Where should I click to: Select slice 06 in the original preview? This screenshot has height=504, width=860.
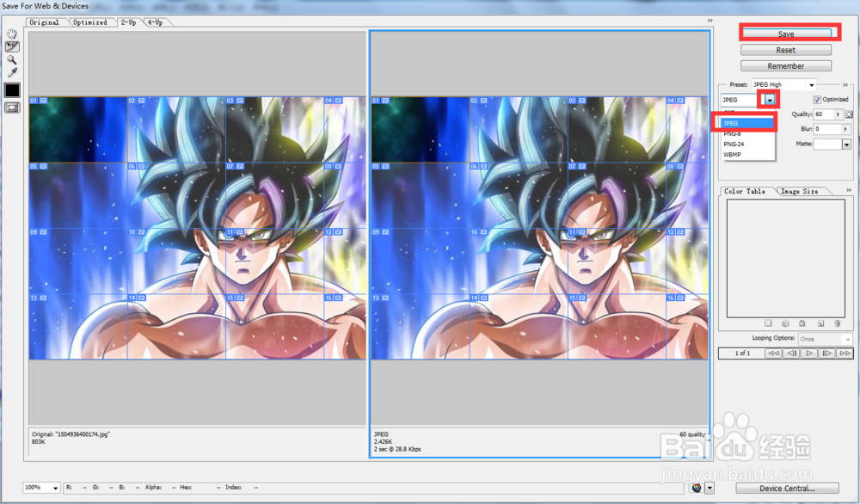pyautogui.click(x=176, y=195)
